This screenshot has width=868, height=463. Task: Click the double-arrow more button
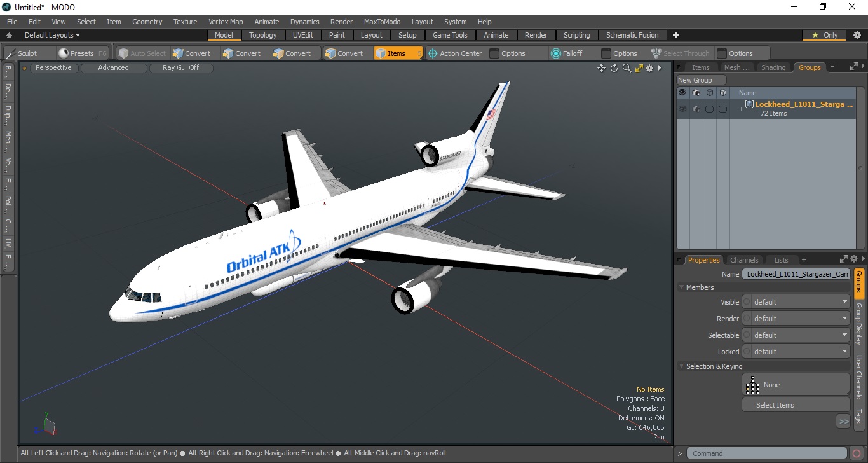click(843, 421)
